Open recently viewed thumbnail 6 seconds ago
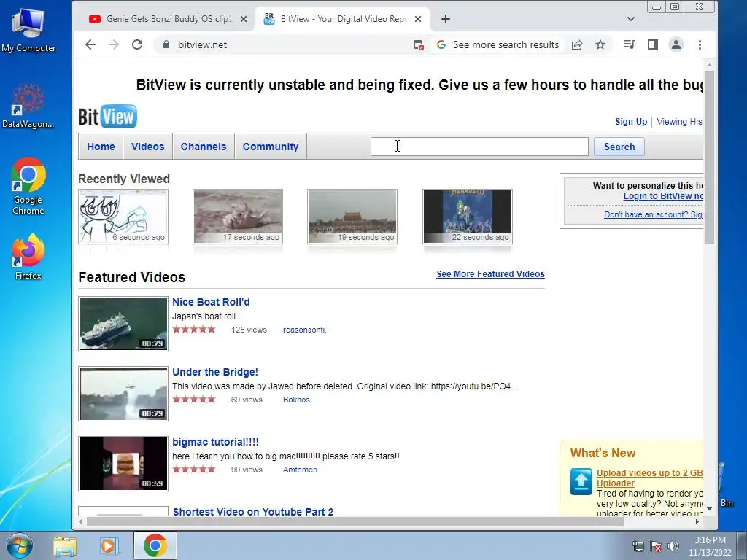 (123, 217)
